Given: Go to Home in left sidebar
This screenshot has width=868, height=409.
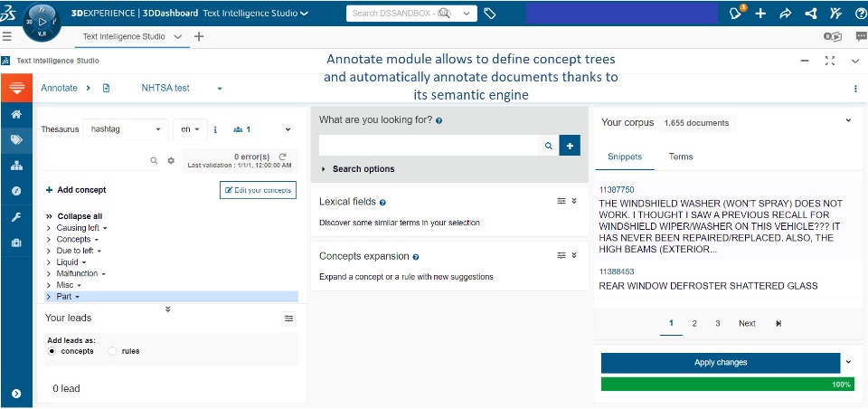Looking at the screenshot, I should [x=16, y=115].
